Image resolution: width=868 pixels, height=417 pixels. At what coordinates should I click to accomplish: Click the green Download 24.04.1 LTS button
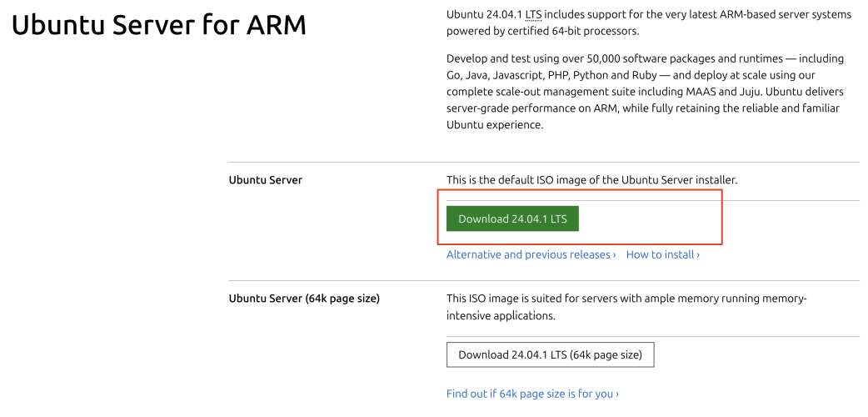pyautogui.click(x=512, y=219)
